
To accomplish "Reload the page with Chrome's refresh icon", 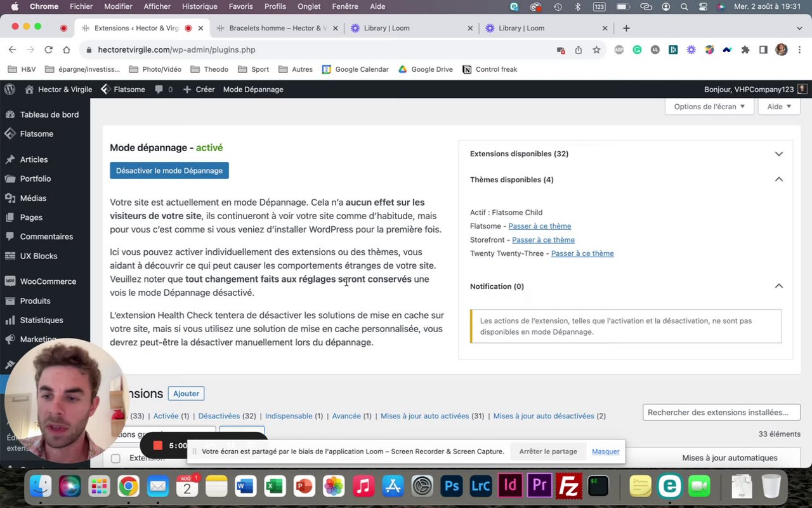I will (x=48, y=50).
